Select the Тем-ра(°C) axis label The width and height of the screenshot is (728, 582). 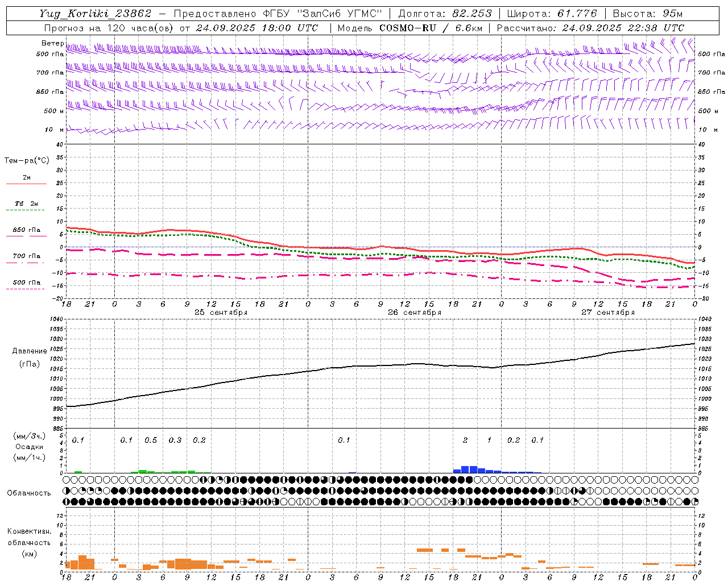click(x=27, y=161)
